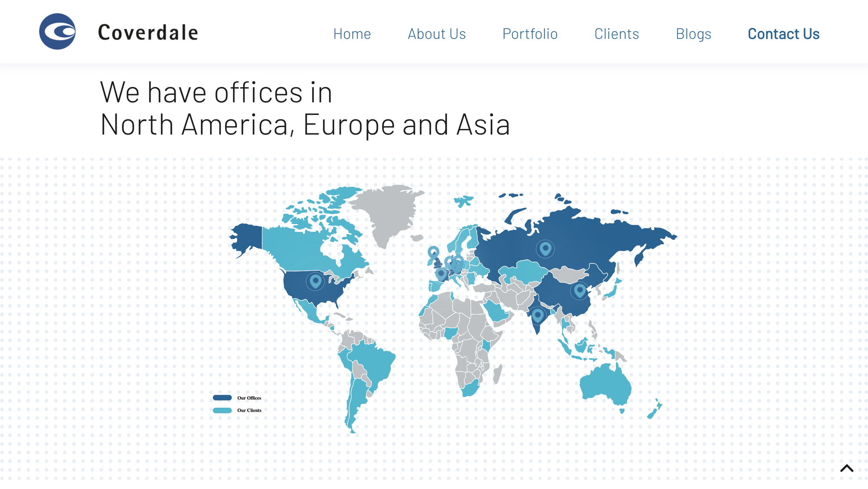Click the dark blue Our Offices swatch
Viewport: 868px width, 489px height.
(x=222, y=397)
